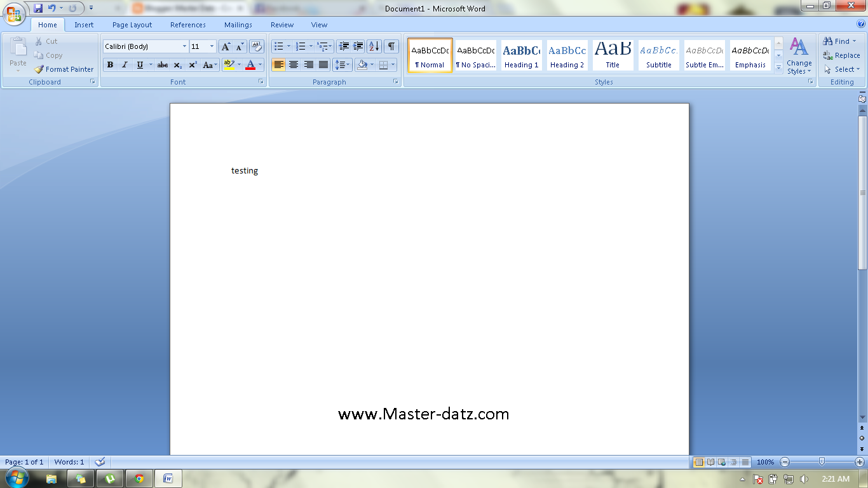868x488 pixels.
Task: Increase paragraph indent
Action: pyautogui.click(x=358, y=46)
